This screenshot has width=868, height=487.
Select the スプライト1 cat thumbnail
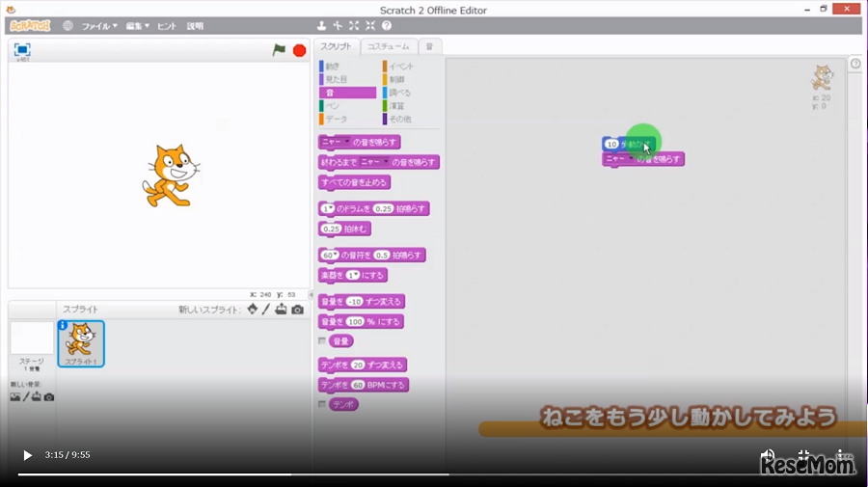tap(81, 343)
